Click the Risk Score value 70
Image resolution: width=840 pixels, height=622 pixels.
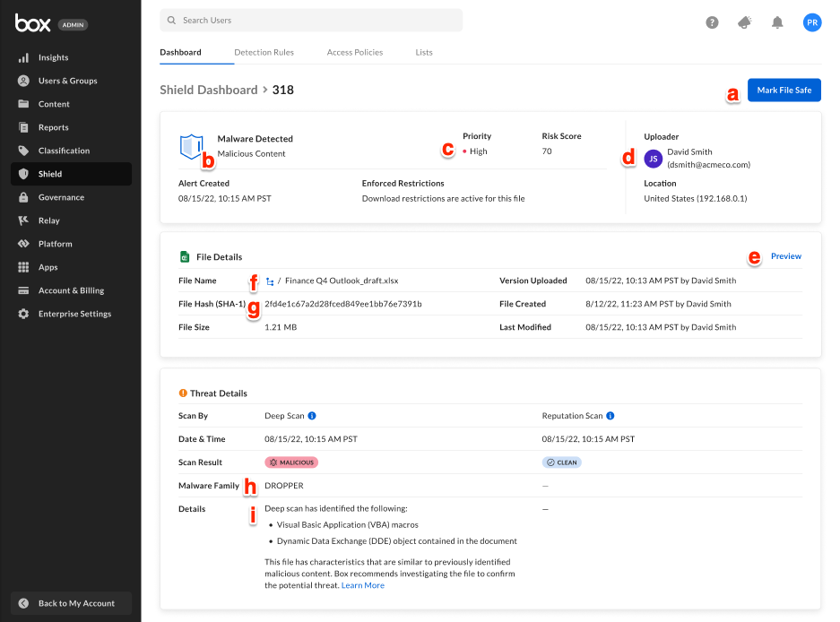(x=547, y=151)
